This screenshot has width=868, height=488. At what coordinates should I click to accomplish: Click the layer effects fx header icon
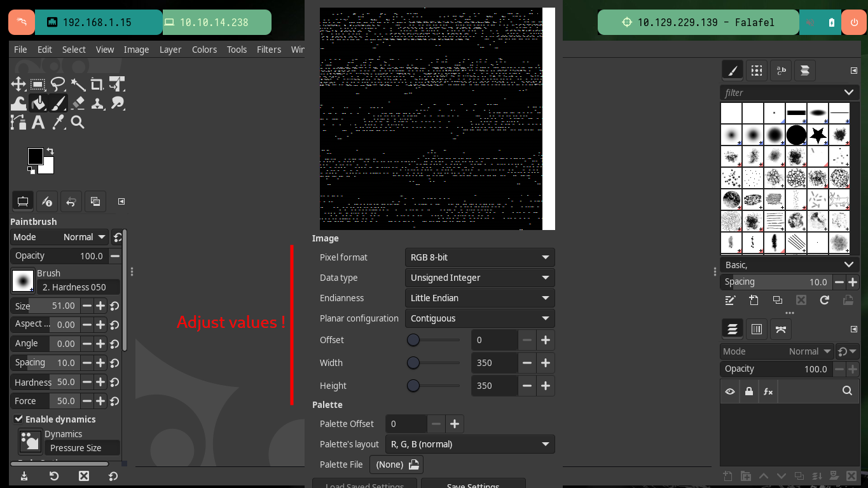pos(768,391)
